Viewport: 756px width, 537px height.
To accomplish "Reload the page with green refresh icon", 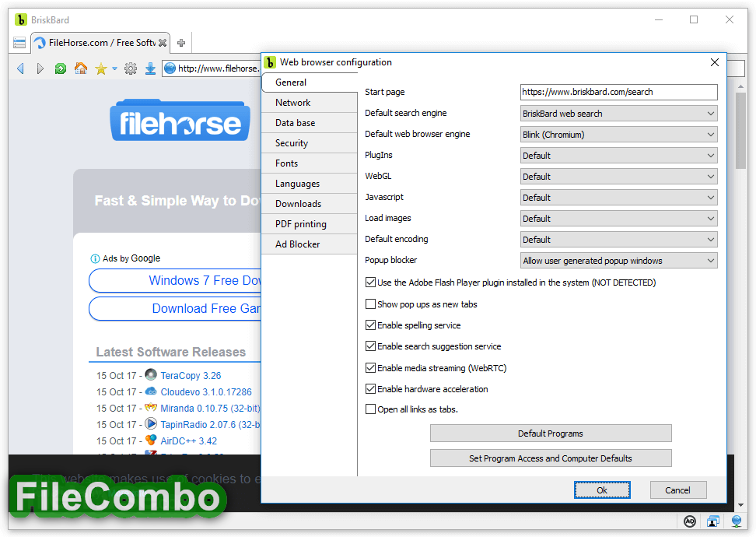I will (x=60, y=68).
